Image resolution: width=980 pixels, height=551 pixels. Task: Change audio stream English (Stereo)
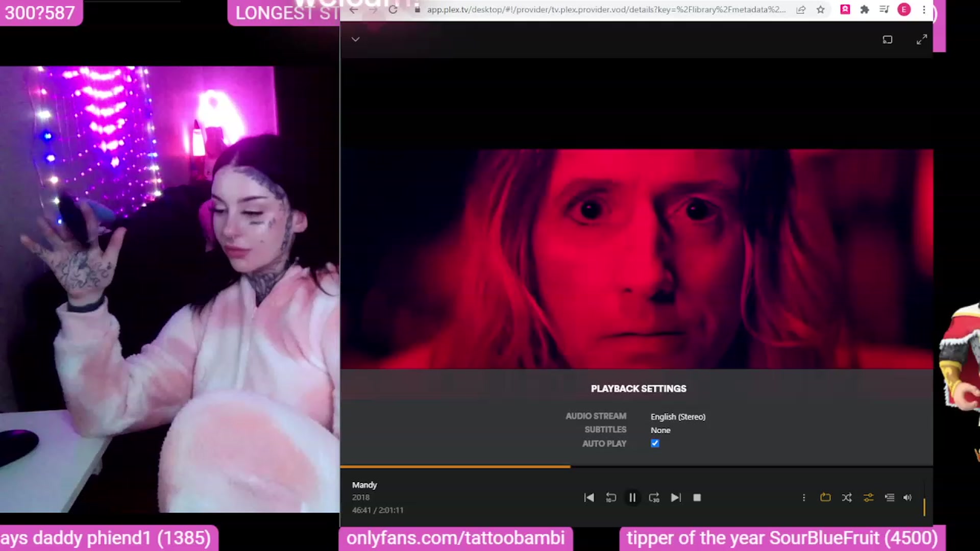[x=678, y=417]
